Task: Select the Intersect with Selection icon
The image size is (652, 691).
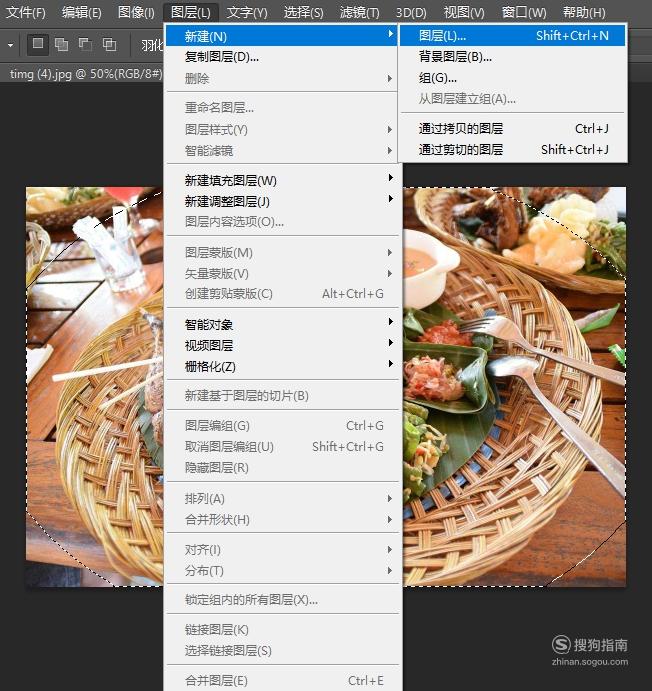Action: 109,44
